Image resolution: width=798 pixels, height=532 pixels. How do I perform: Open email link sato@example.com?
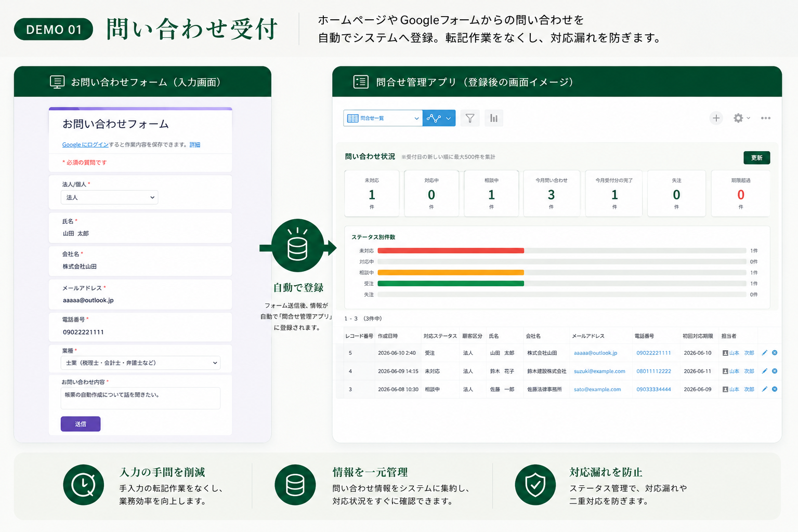coord(597,389)
